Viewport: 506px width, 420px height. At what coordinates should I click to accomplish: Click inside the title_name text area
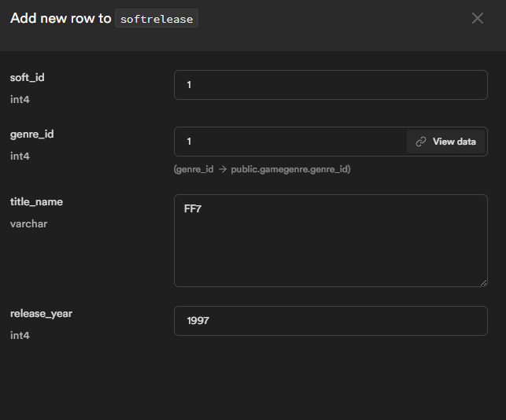(331, 241)
